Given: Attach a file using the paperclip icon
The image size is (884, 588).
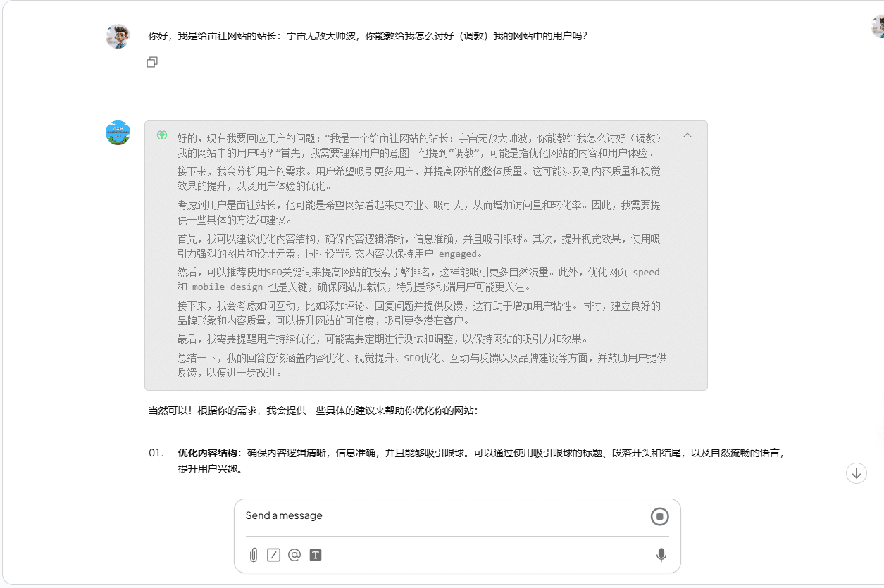Looking at the screenshot, I should point(254,555).
